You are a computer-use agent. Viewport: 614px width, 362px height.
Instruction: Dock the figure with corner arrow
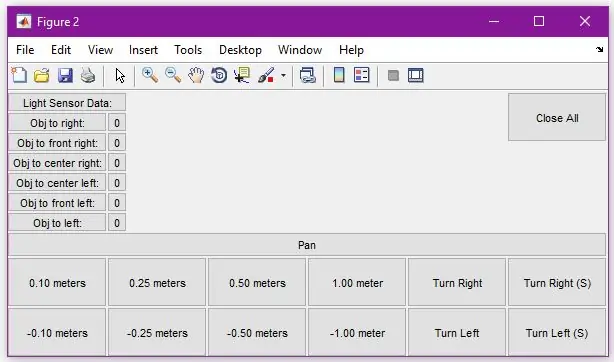click(600, 50)
